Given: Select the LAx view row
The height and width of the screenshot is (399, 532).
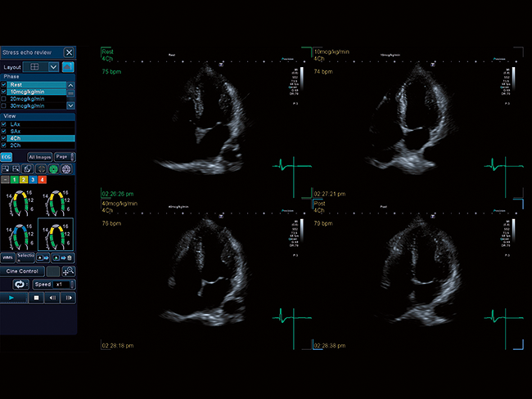Looking at the screenshot, I should point(41,124).
